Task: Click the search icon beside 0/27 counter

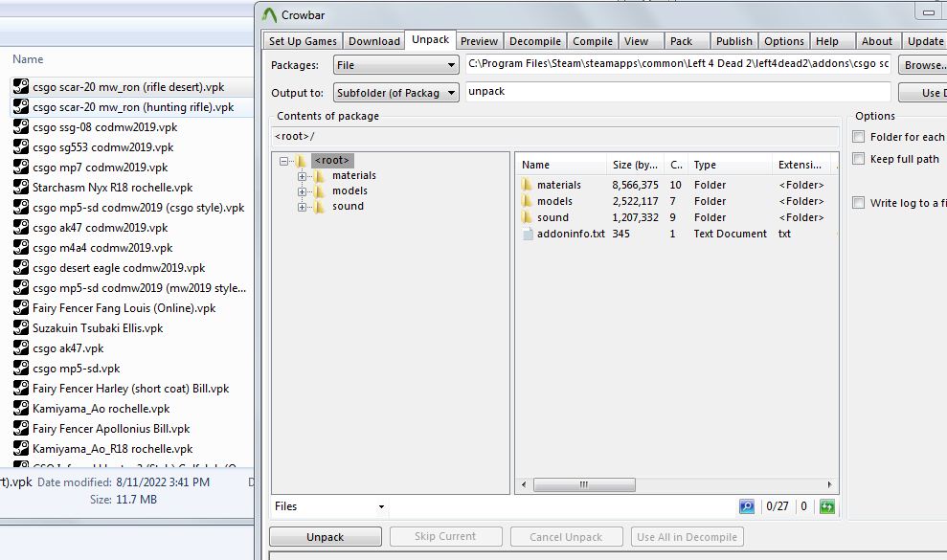Action: pyautogui.click(x=747, y=506)
